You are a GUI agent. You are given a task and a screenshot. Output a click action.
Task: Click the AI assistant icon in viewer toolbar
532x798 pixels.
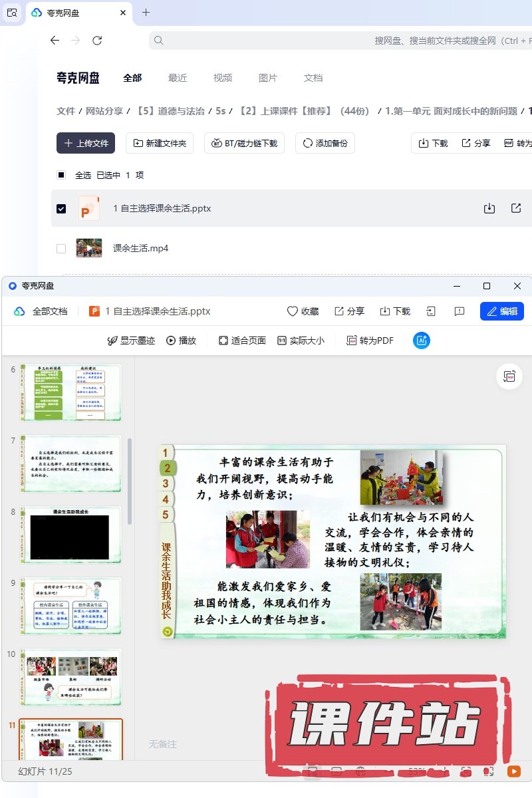[422, 340]
